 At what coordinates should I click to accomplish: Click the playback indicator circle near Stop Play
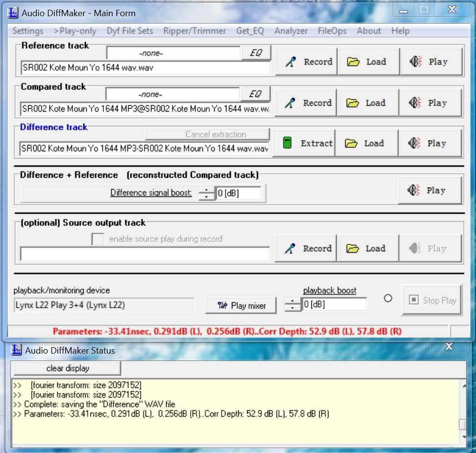[x=388, y=298]
